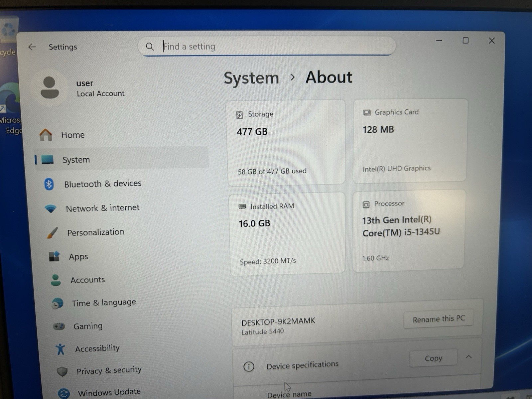
Task: Open the Graphics Card 128 MB card
Action: [410, 141]
